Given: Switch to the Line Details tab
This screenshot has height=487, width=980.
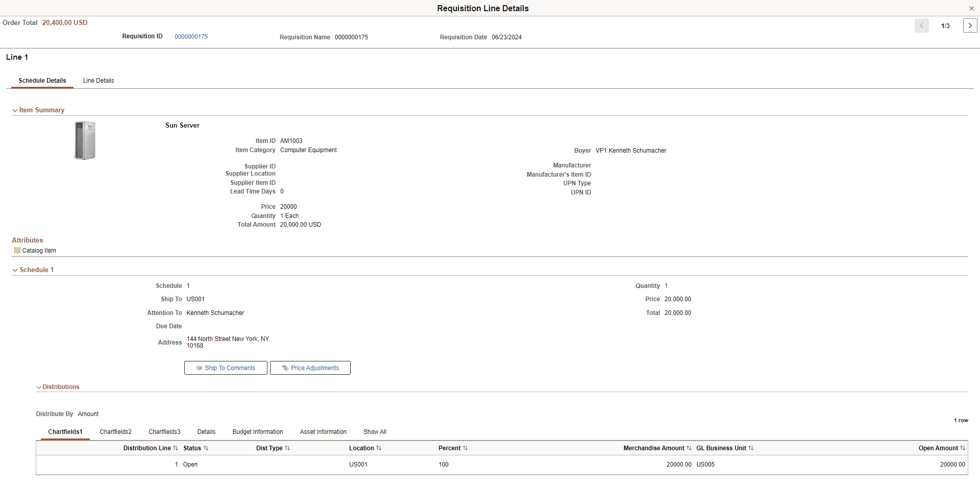Looking at the screenshot, I should tap(99, 80).
